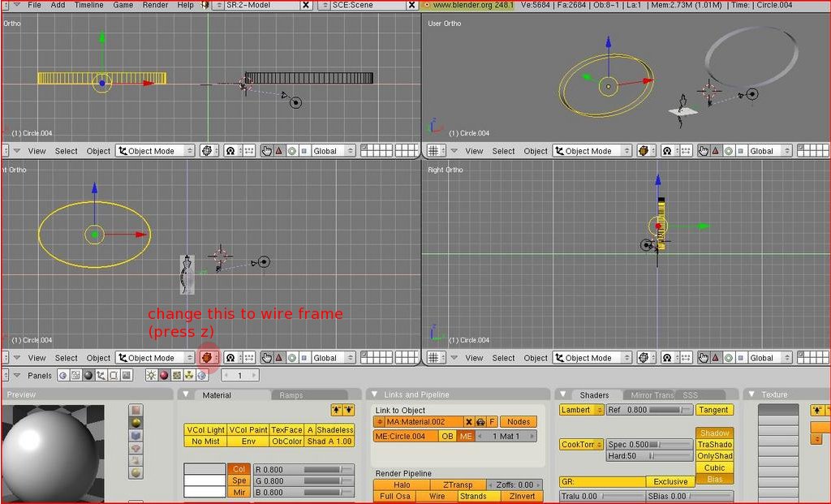Screen dimensions: 831x504
Task: Adjust the R 0.800 color slider
Action: click(304, 470)
